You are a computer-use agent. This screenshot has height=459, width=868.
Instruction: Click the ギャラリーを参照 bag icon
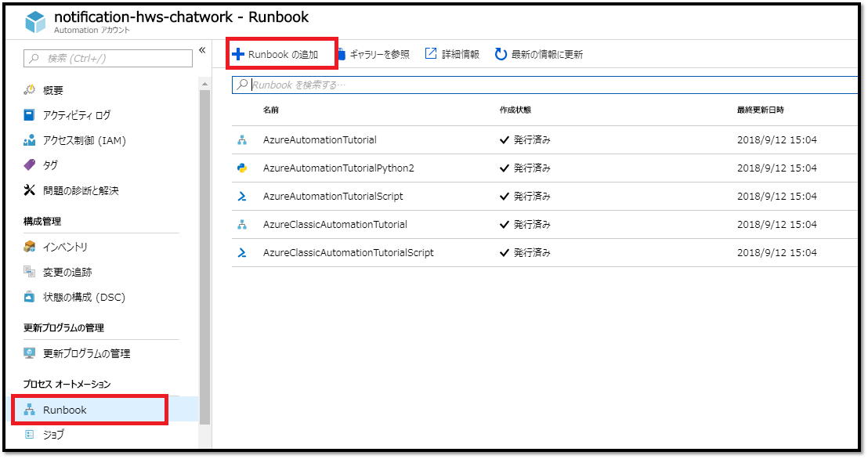coord(341,54)
